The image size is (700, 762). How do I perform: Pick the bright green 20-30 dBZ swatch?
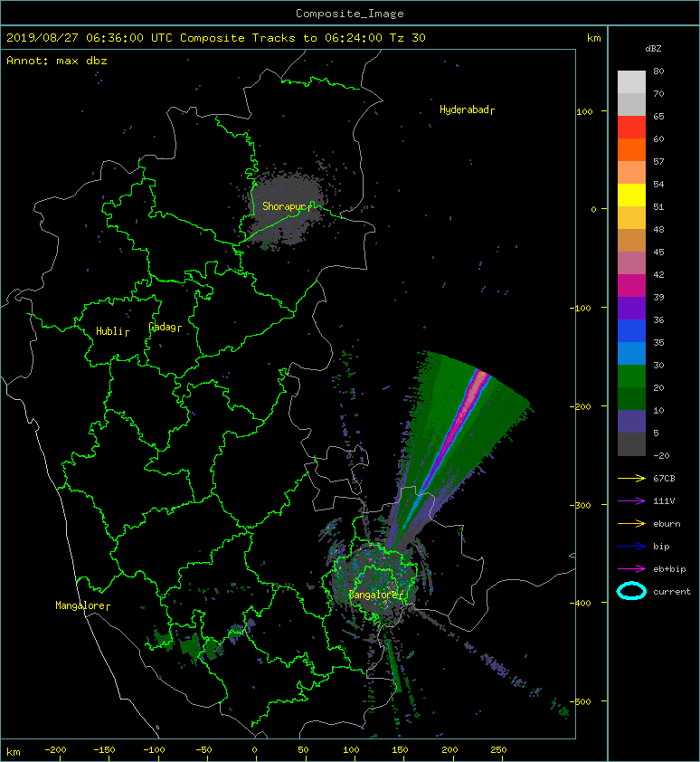click(x=631, y=376)
